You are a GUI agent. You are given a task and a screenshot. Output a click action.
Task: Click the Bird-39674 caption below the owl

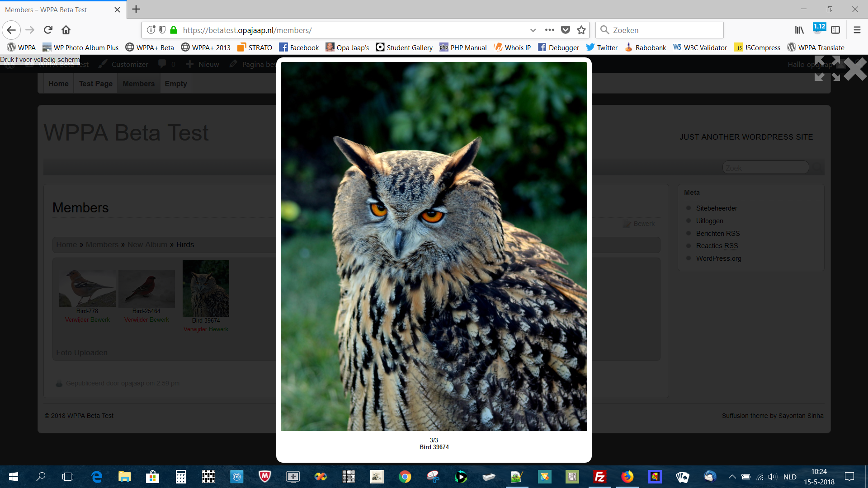434,447
